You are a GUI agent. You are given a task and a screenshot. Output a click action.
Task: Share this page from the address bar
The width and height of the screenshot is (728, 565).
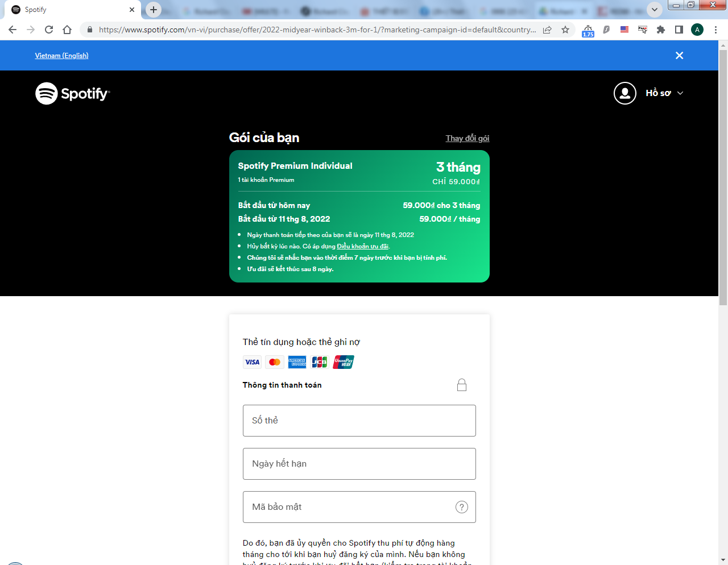tap(547, 30)
